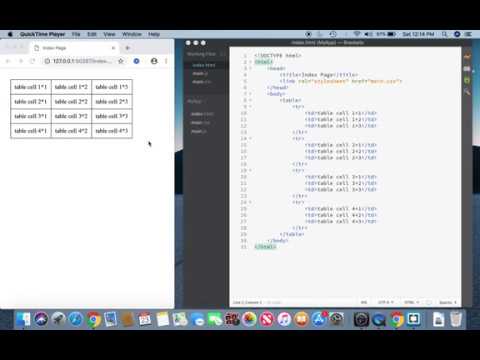Collapse the table fold arrow at line 8
This screenshot has height=360, width=480.
[250, 100]
